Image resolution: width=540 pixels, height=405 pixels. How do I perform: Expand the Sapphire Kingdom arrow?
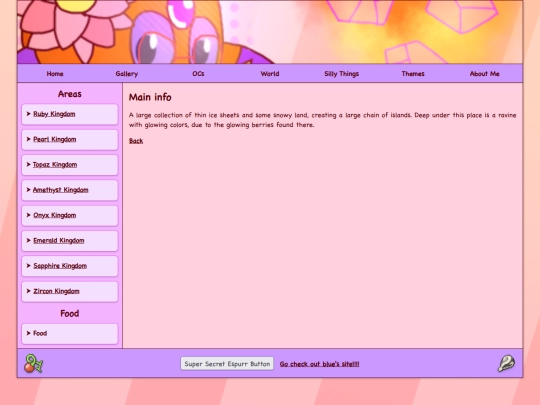pyautogui.click(x=29, y=266)
